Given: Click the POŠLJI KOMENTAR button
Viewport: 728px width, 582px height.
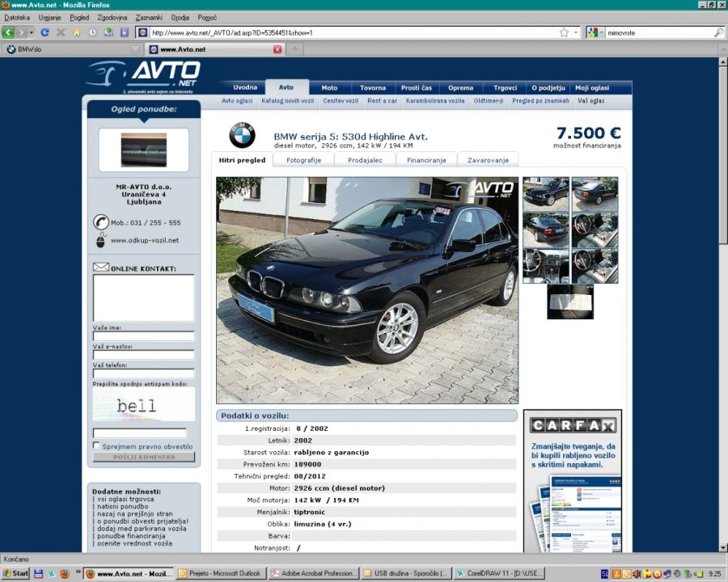Looking at the screenshot, I should coord(143,458).
